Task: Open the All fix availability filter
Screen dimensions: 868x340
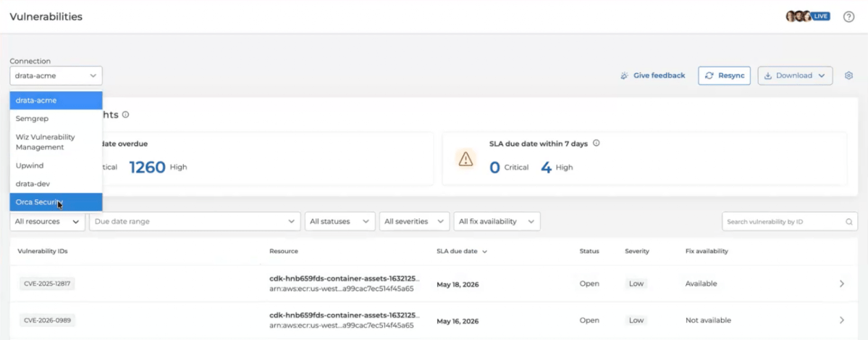Action: [497, 221]
